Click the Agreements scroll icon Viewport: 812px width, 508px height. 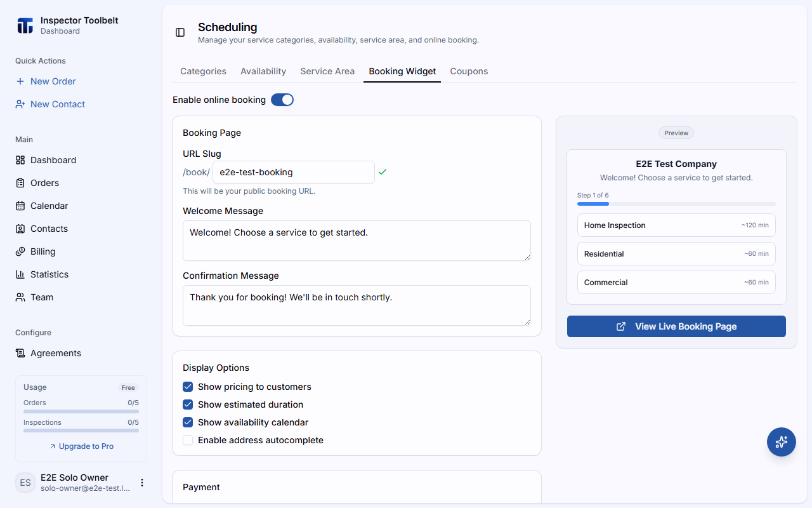point(20,353)
